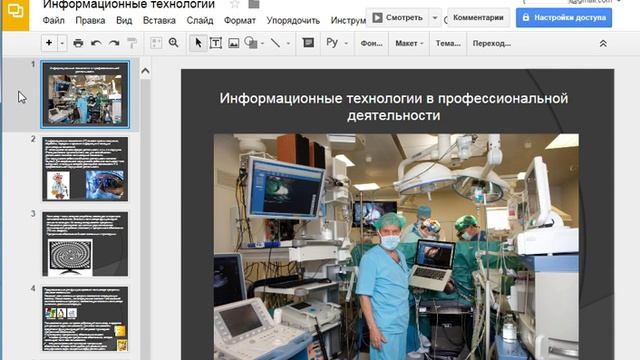Click the Настройки доступа share button

564,18
